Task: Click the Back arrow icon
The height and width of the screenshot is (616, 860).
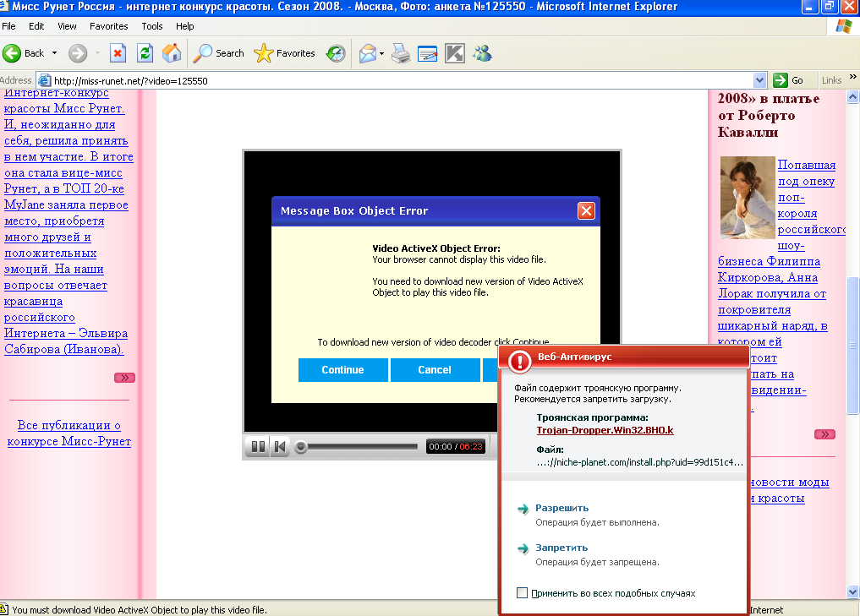Action: pyautogui.click(x=12, y=53)
